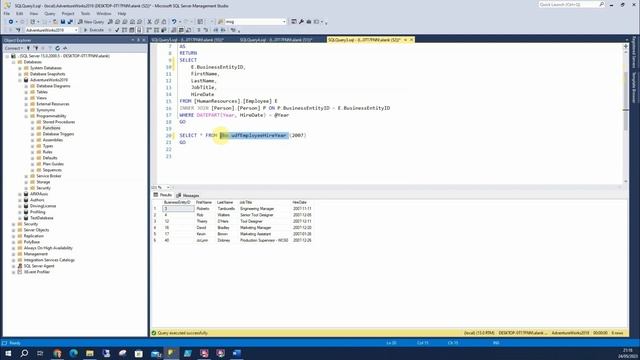Toggle Include Live Query Statistics

(157, 30)
